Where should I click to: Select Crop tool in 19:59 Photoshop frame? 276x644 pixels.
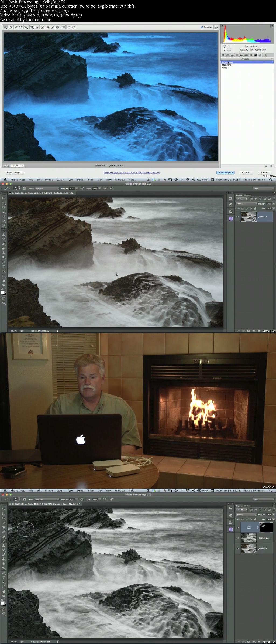[4, 527]
